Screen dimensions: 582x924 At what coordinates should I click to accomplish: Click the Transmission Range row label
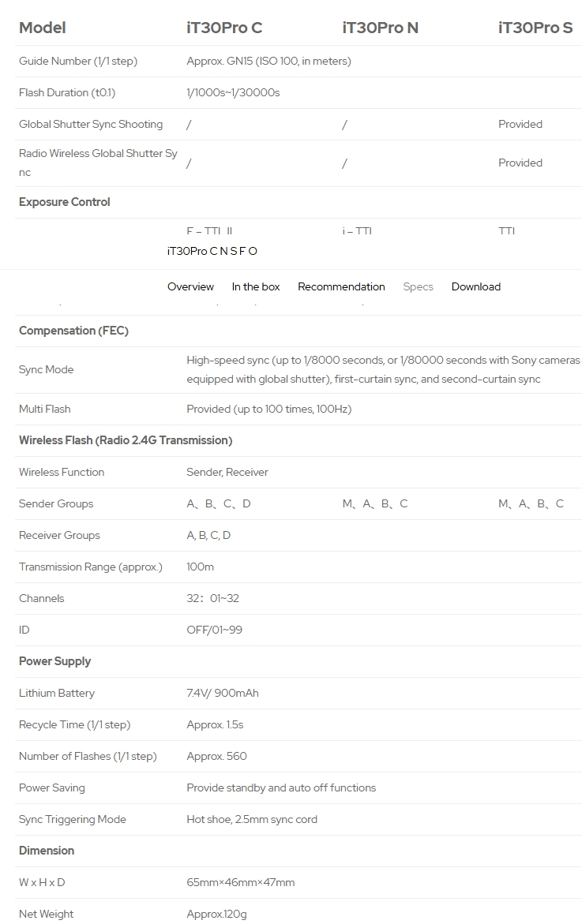click(91, 567)
